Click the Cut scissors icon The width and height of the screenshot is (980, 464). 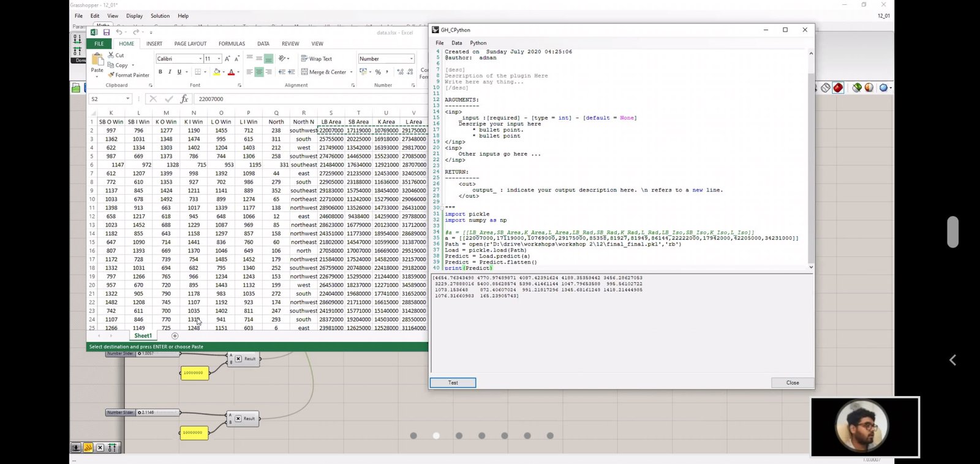click(111, 55)
